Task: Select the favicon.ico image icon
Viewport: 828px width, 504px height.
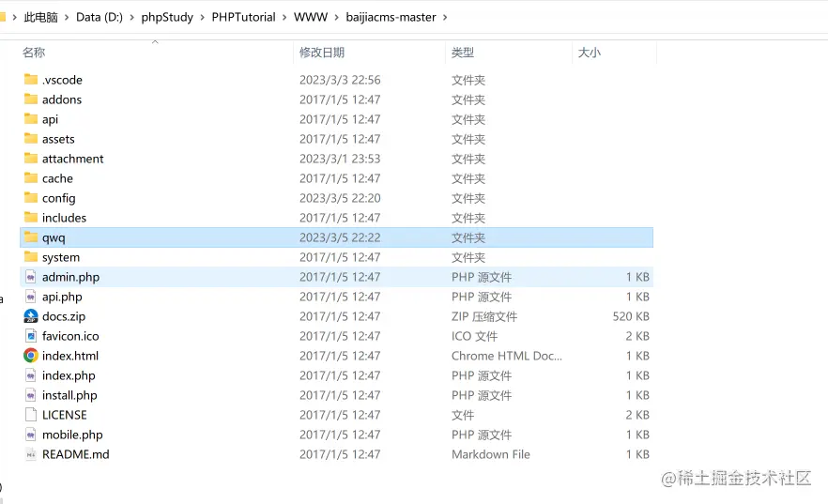Action: click(31, 336)
